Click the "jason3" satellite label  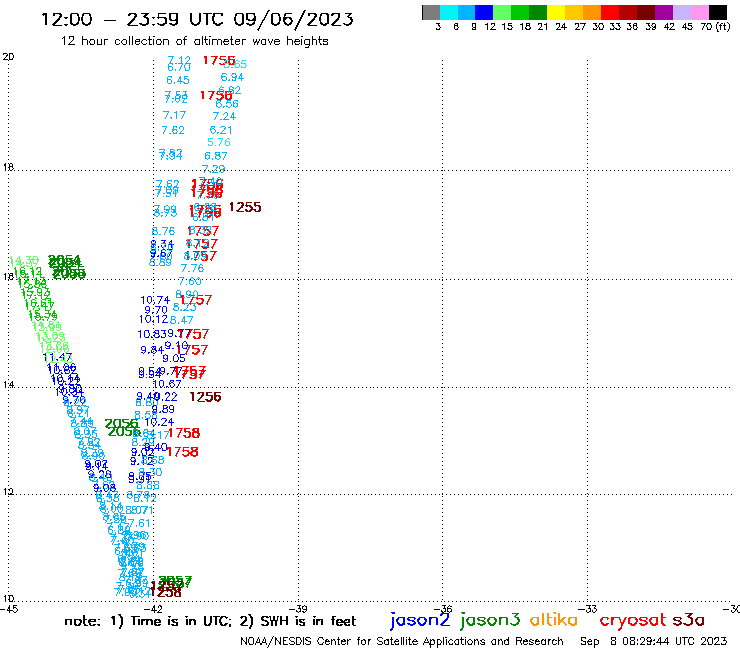pos(490,620)
